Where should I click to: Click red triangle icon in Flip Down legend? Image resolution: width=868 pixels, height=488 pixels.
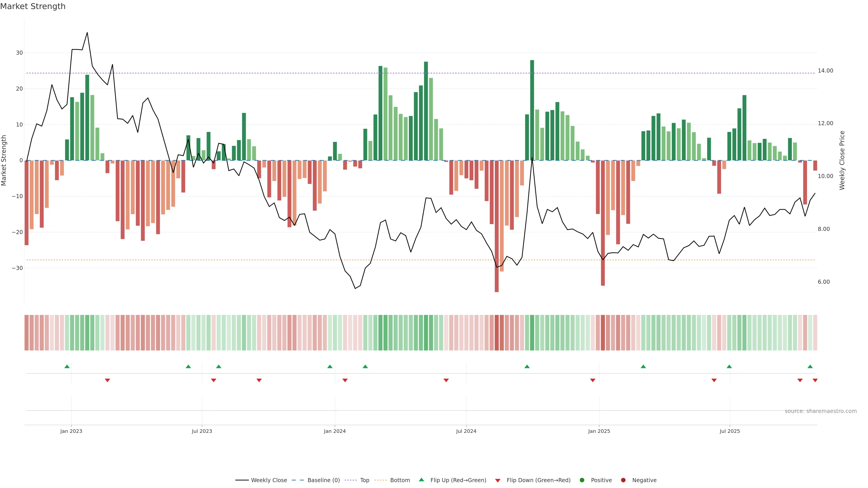click(498, 480)
